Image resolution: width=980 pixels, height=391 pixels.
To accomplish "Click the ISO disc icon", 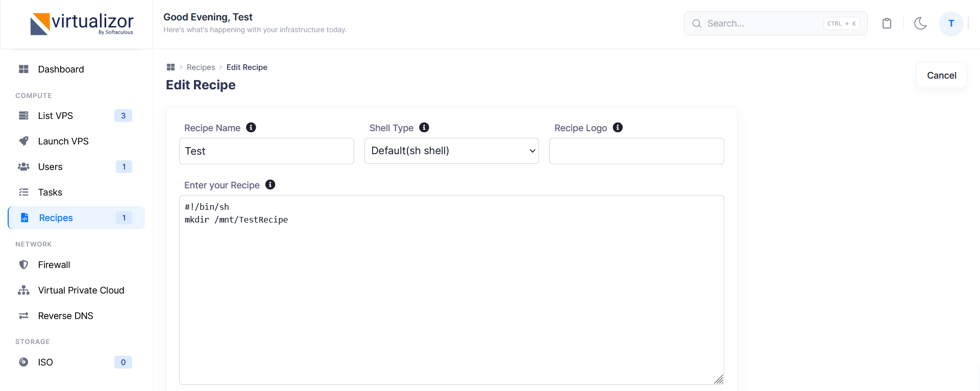I will tap(23, 362).
